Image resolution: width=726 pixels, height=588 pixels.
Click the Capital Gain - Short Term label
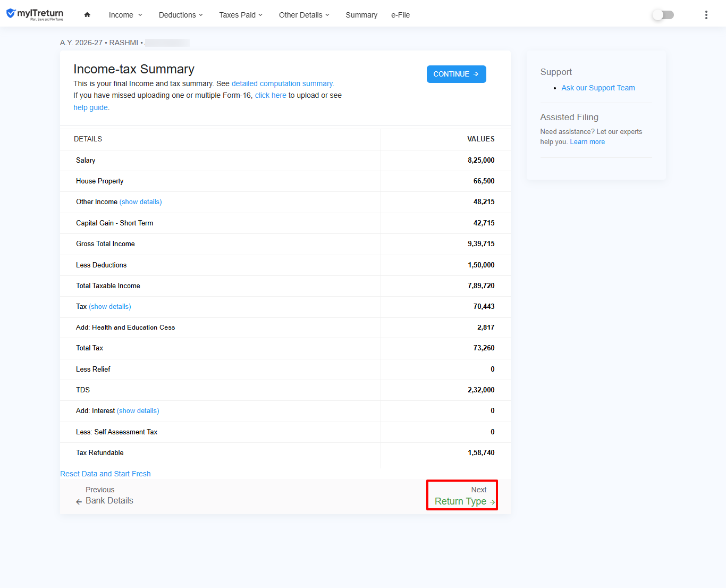pyautogui.click(x=114, y=223)
